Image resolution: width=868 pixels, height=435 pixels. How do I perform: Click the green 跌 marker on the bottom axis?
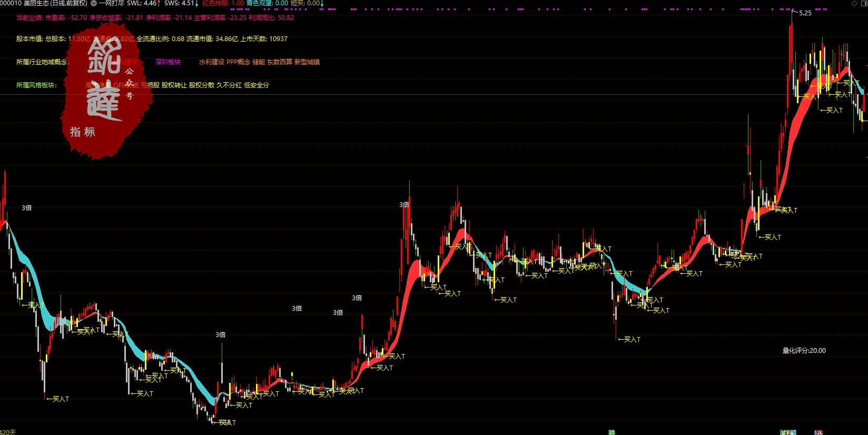(611, 432)
